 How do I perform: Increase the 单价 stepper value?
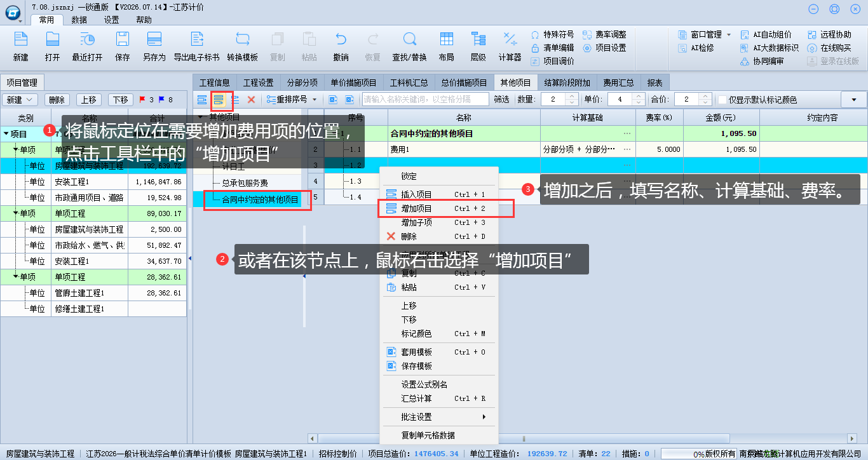(x=637, y=97)
